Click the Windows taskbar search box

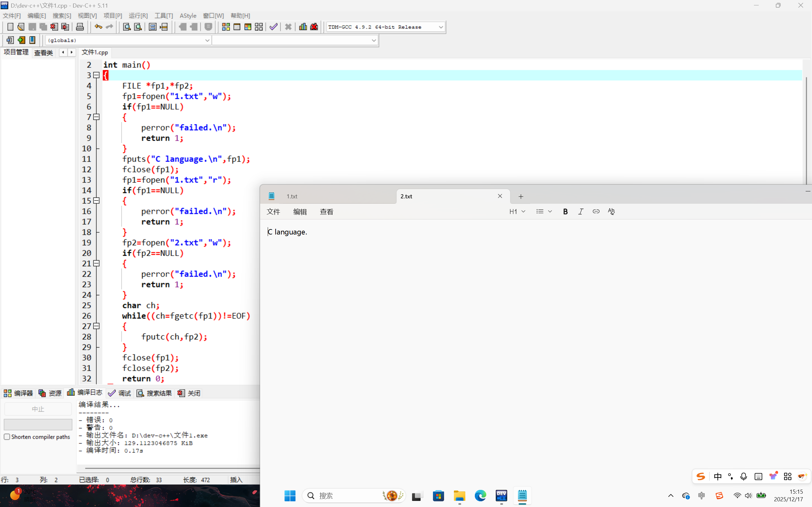coord(346,496)
